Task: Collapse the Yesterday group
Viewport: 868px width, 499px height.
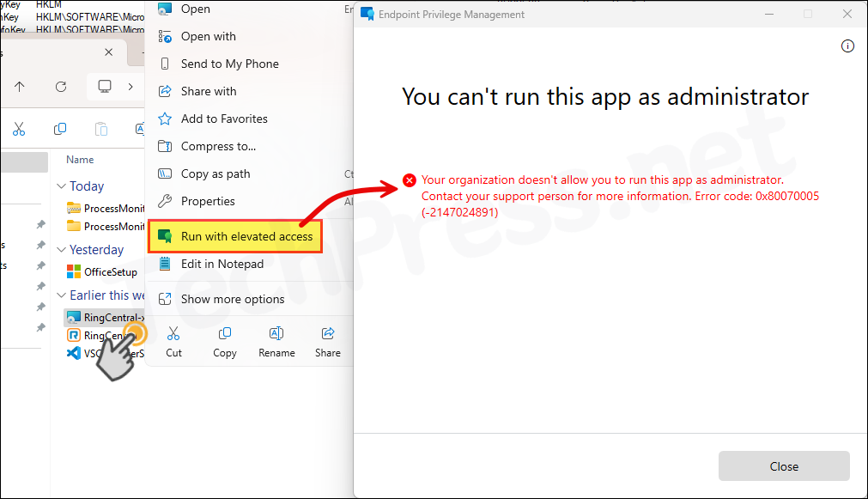Action: coord(62,250)
